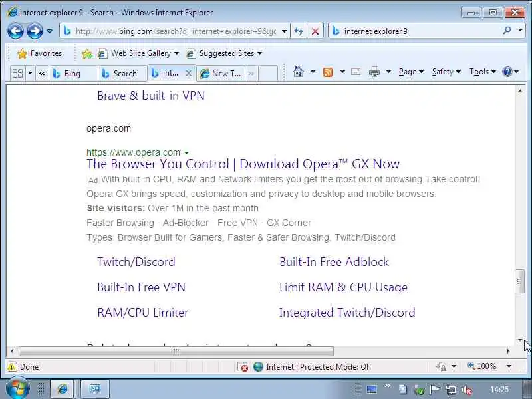The image size is (532, 399).
Task: Click the Quick Tabs grid icon
Action: click(17, 73)
